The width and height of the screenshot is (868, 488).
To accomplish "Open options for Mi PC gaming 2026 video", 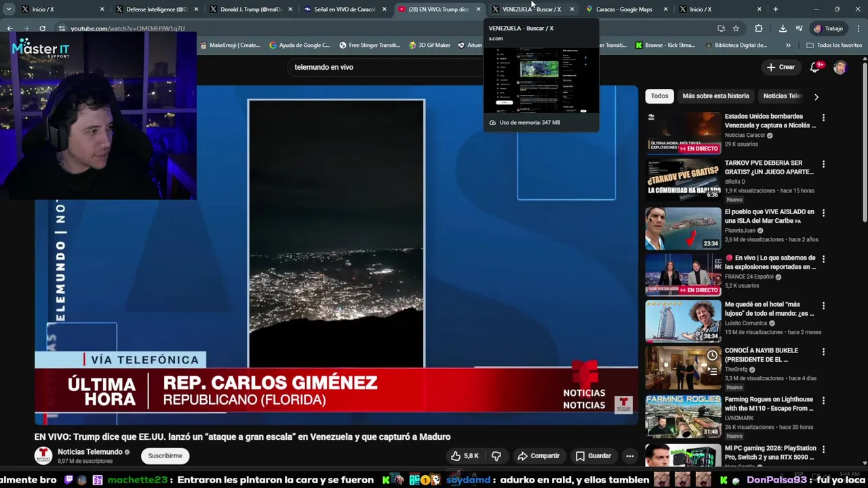I will [823, 449].
